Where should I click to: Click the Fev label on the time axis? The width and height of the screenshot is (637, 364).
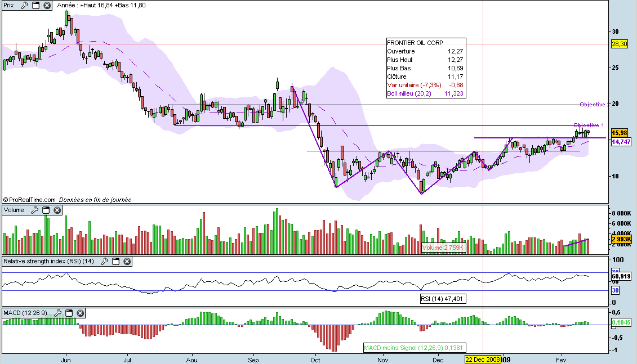point(561,360)
